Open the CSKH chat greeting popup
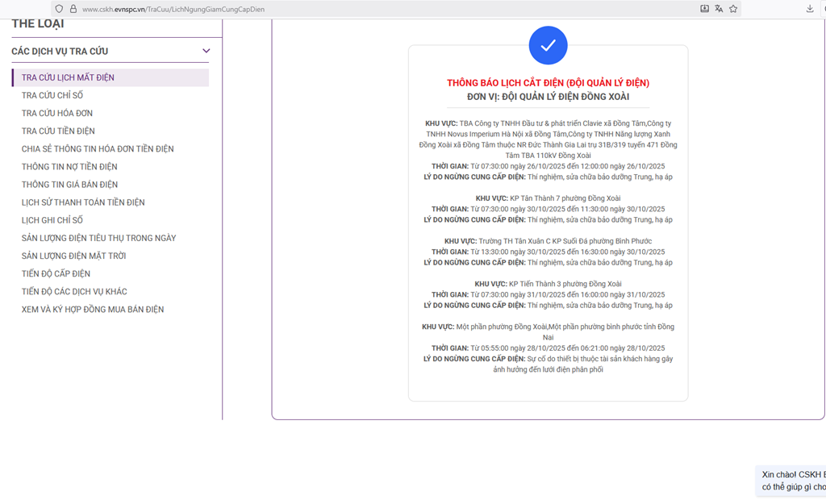Image resolution: width=826 pixels, height=504 pixels. click(792, 481)
